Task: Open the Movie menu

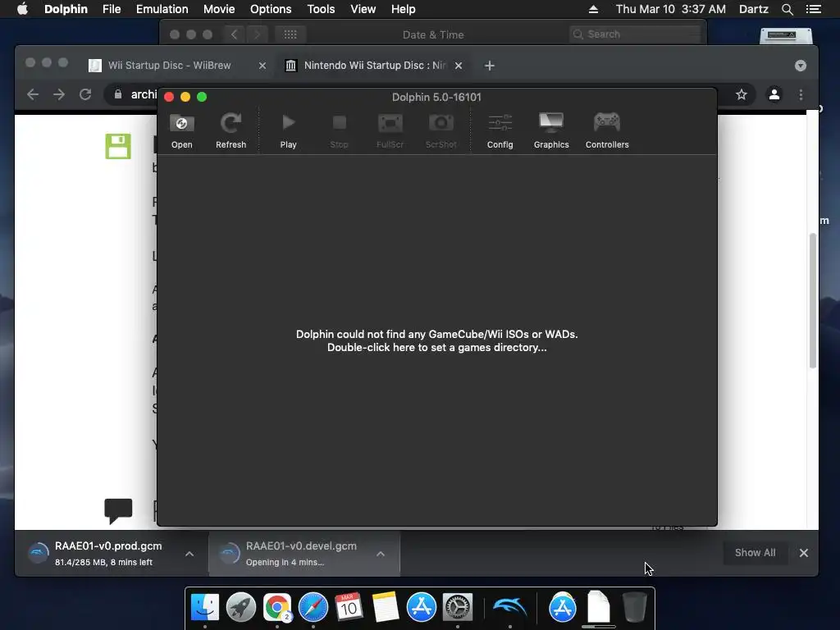Action: pos(218,9)
